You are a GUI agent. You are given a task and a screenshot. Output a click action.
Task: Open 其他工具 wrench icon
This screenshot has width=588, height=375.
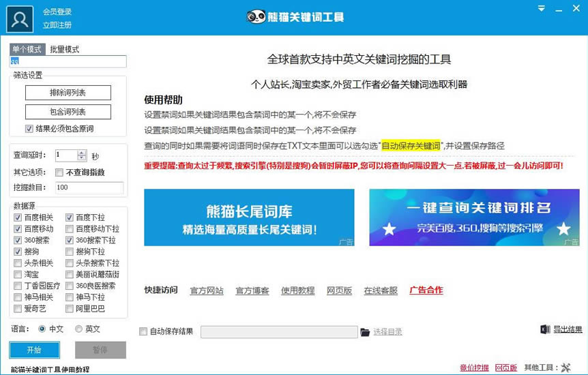(x=566, y=367)
